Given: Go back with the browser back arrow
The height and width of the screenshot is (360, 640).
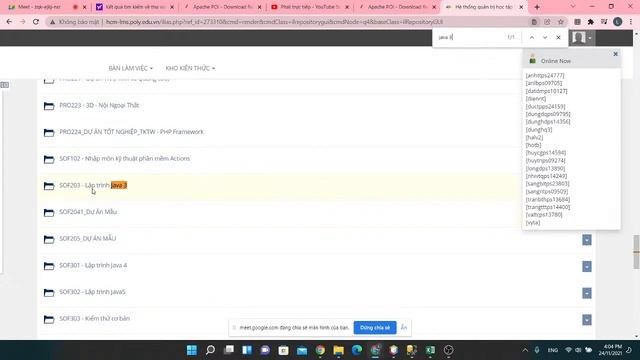Looking at the screenshot, I should [9, 22].
